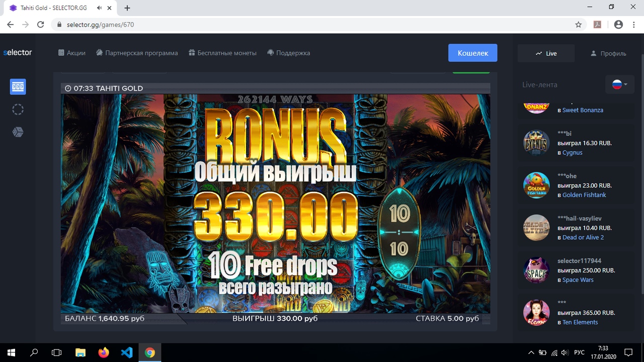Click the ***bi player name
644x362 pixels.
pos(565,133)
